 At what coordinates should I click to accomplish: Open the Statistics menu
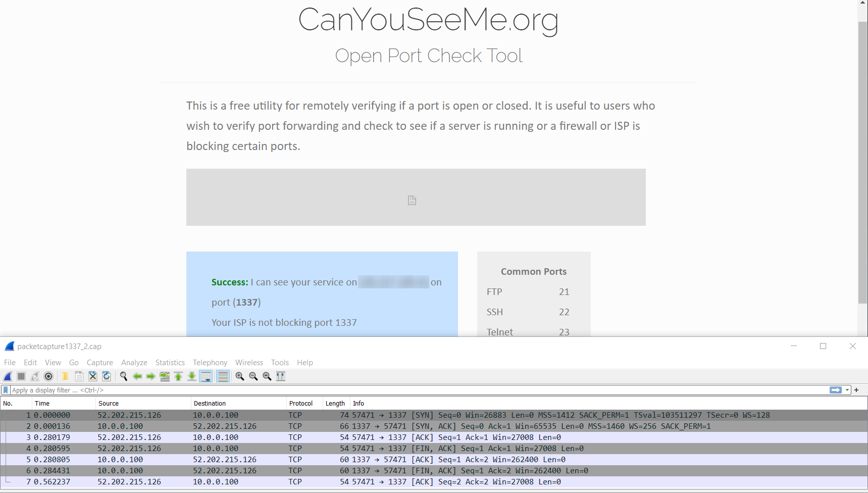tap(170, 363)
